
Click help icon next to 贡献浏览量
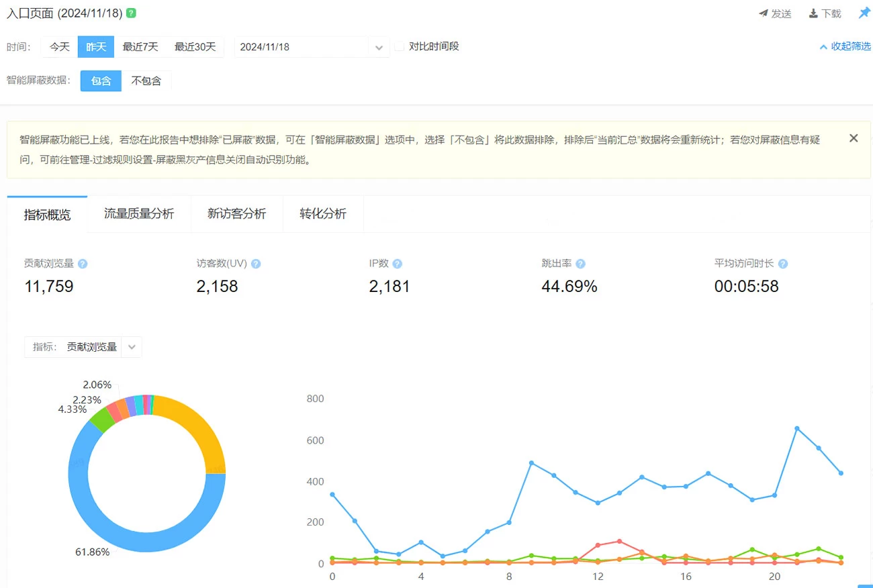click(x=83, y=264)
